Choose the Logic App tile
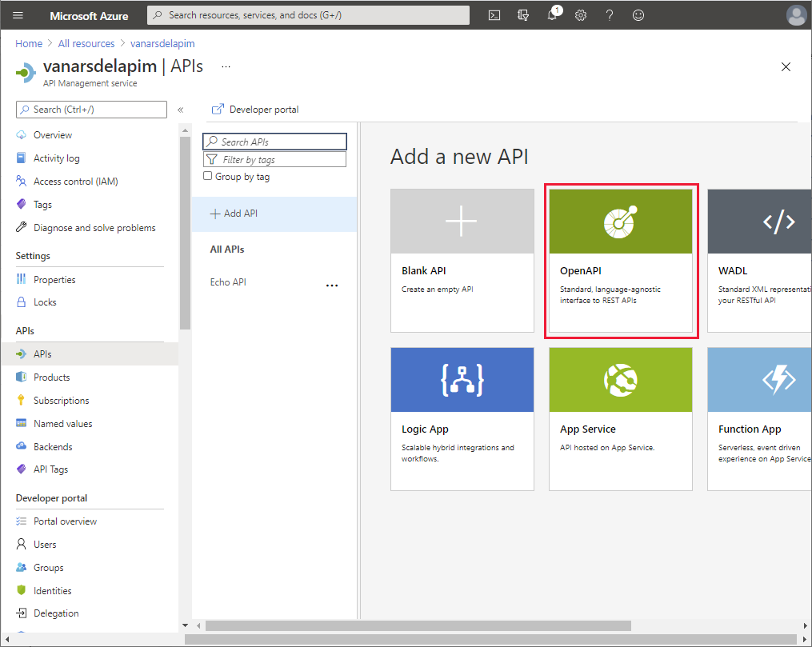The height and width of the screenshot is (647, 812). coord(462,419)
